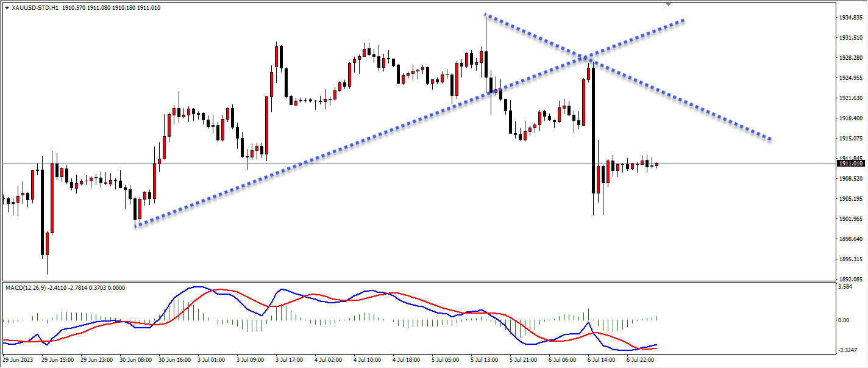868x368 pixels.
Task: Click the 1915.075 price scale label
Action: pyautogui.click(x=850, y=139)
